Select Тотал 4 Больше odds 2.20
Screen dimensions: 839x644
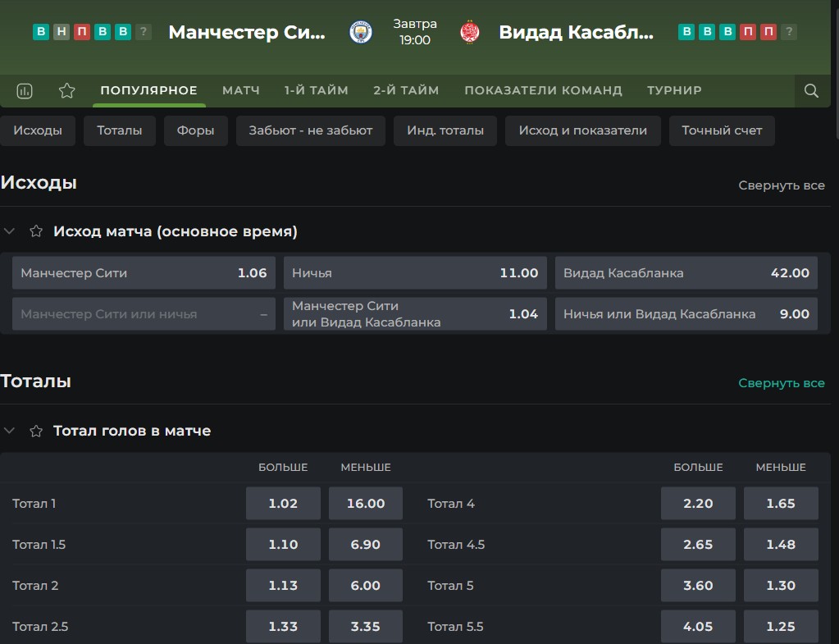click(698, 503)
